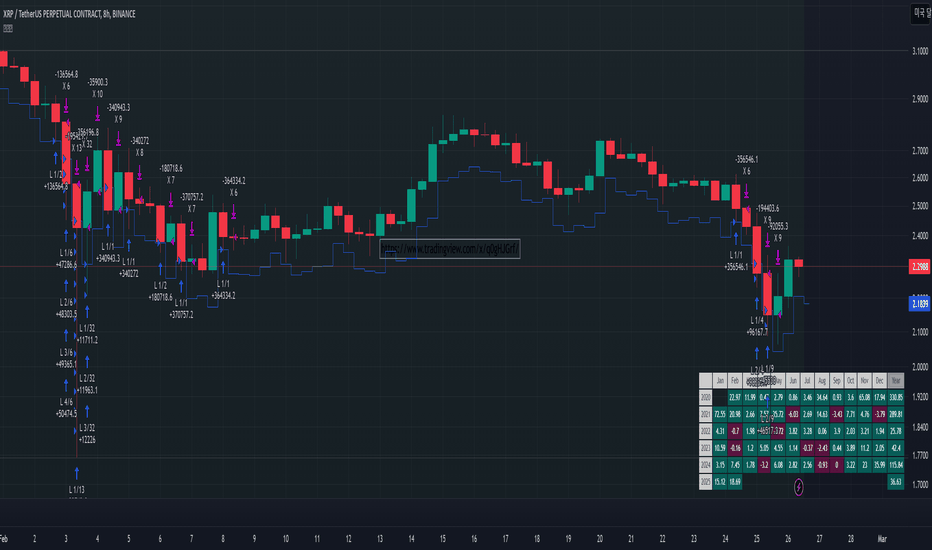Click the purple lightning bolt icon
Image resolution: width=932 pixels, height=550 pixels.
point(798,487)
